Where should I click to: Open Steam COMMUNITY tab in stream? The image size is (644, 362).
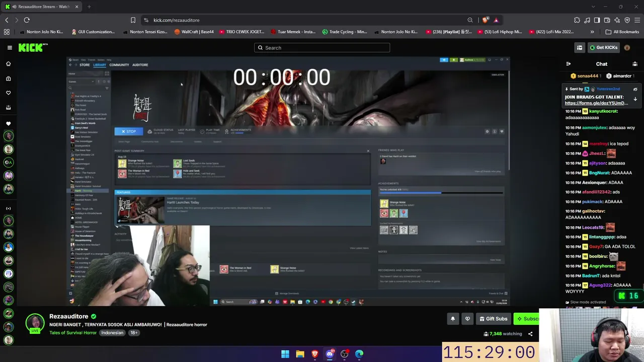[x=119, y=65]
